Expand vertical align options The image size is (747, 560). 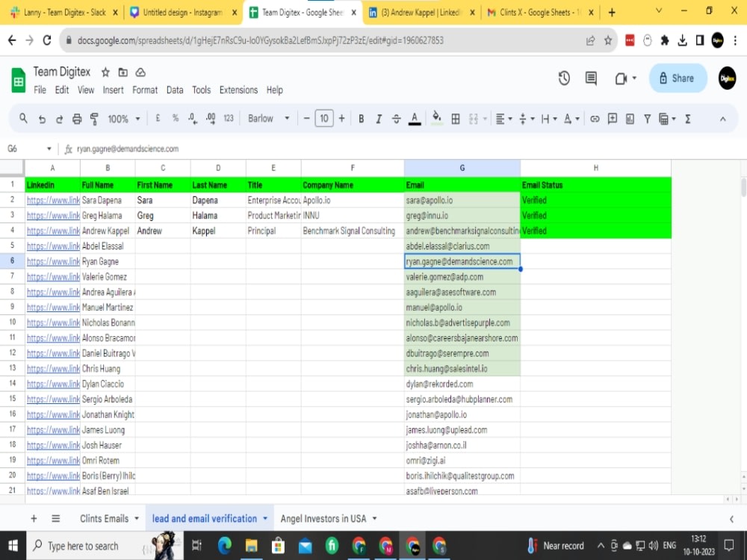pyautogui.click(x=526, y=119)
